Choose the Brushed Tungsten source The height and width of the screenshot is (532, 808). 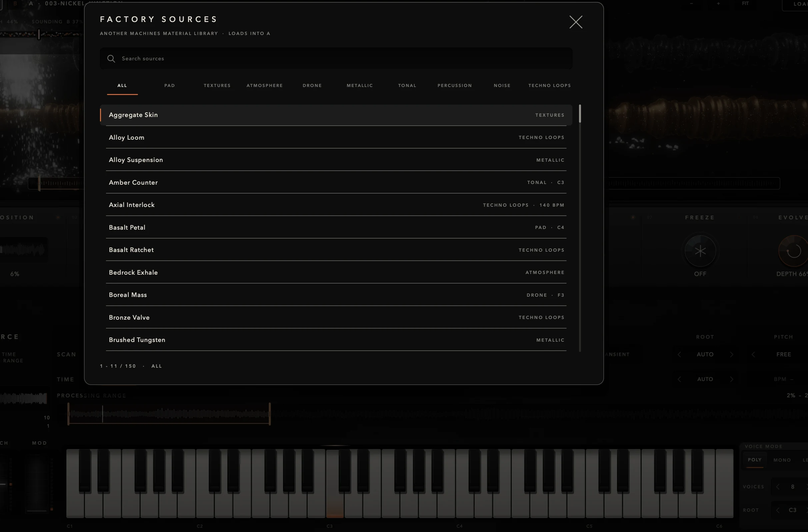(x=336, y=340)
